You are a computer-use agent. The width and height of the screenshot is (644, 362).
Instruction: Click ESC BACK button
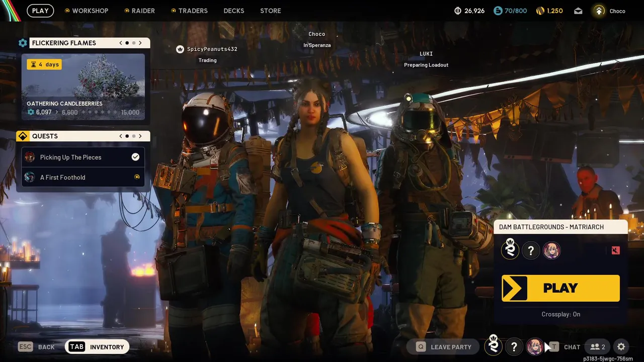37,347
